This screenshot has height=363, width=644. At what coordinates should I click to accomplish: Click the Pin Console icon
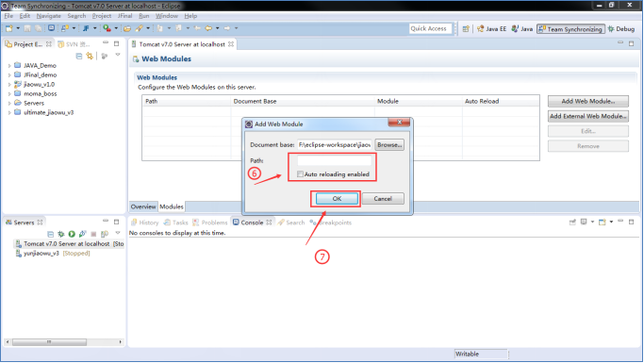[x=572, y=223]
